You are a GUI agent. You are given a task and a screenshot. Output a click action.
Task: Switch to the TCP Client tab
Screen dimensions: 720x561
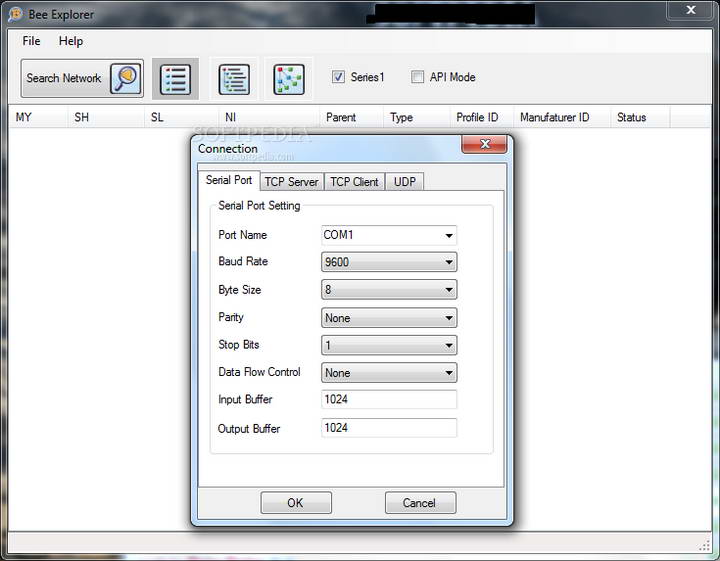pyautogui.click(x=354, y=182)
